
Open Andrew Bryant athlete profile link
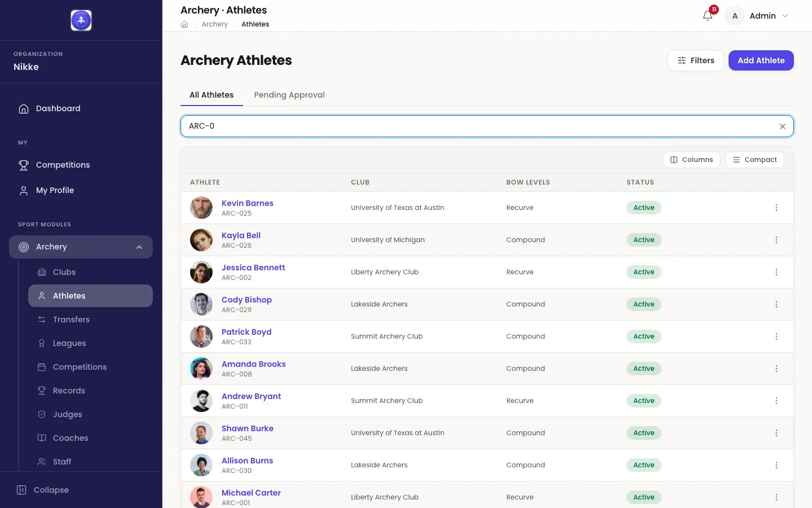[251, 396]
